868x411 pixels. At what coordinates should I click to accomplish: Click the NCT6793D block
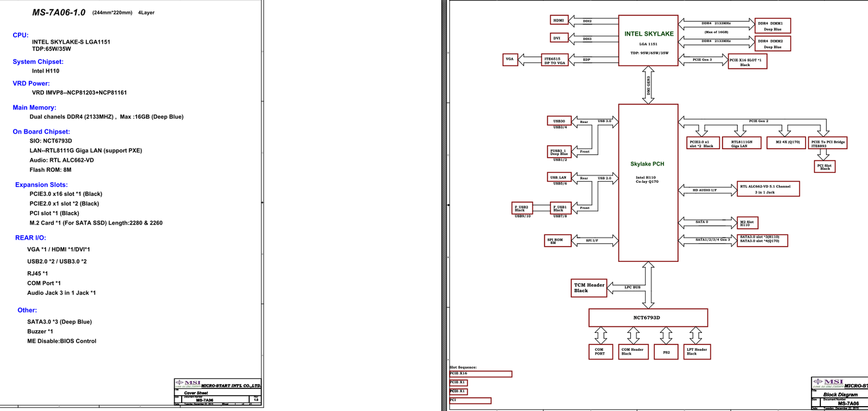pos(648,318)
